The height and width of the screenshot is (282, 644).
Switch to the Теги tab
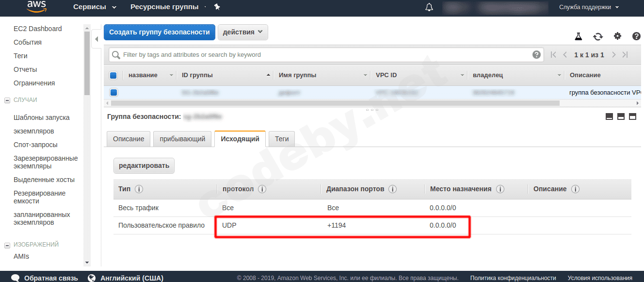(x=282, y=139)
